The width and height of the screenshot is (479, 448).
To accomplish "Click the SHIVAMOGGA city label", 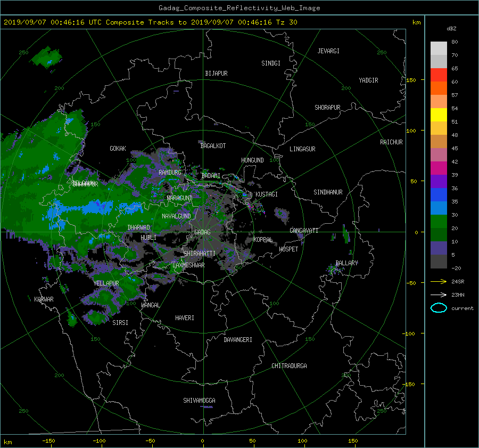I will (199, 401).
